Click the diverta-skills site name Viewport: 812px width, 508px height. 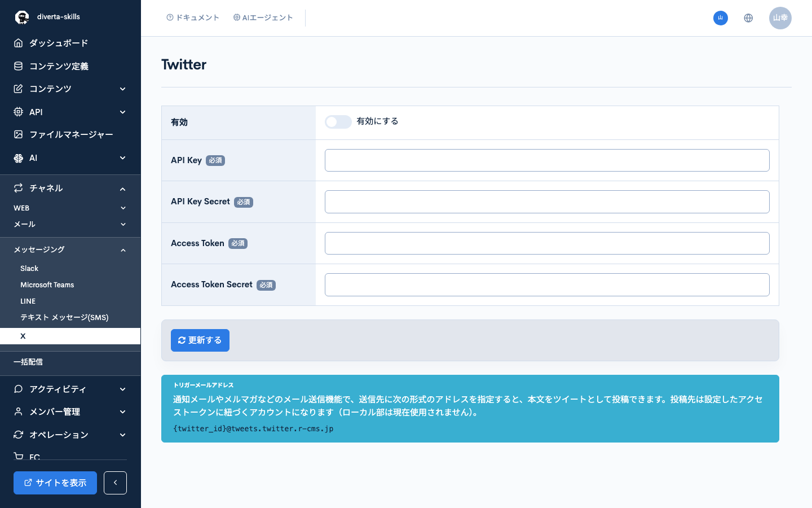pos(59,17)
